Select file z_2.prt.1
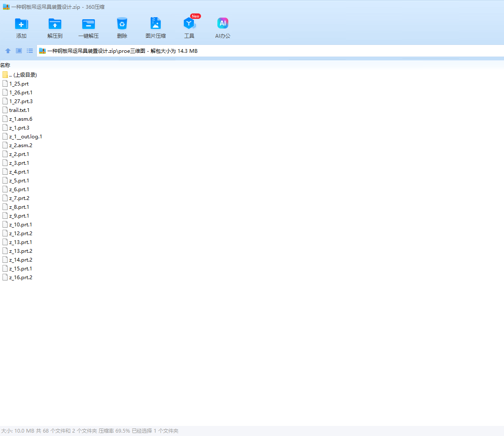 pos(16,154)
